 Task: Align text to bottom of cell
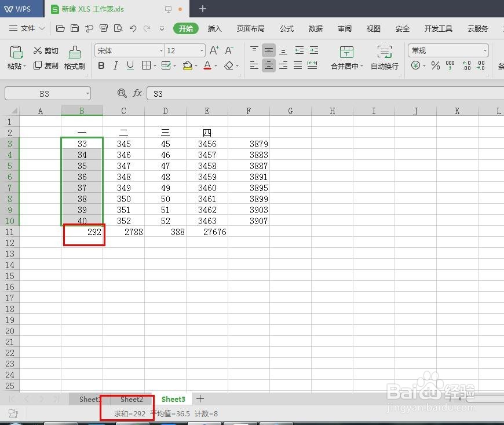(283, 50)
